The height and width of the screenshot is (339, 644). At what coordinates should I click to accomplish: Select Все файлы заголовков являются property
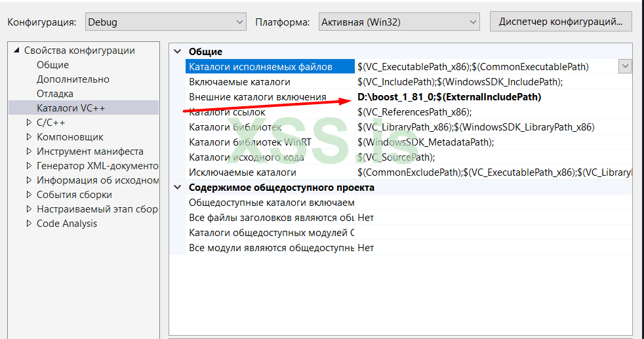click(270, 218)
